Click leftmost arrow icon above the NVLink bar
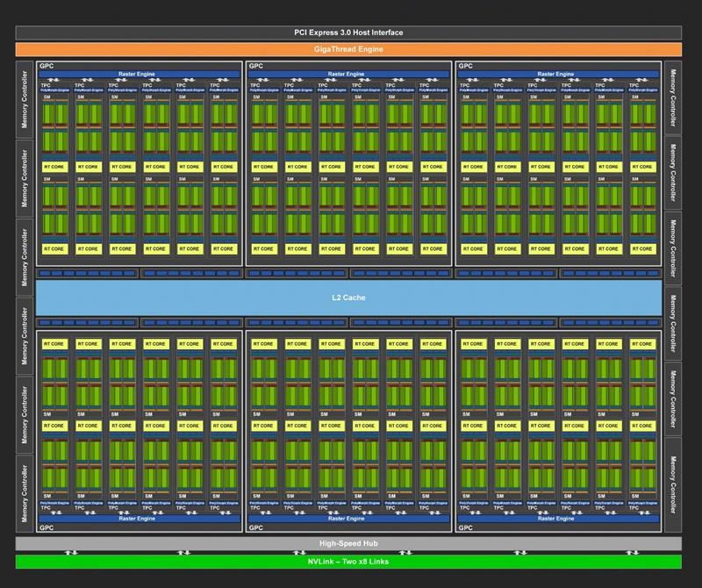Screen dimensions: 702x588 (x=72, y=553)
